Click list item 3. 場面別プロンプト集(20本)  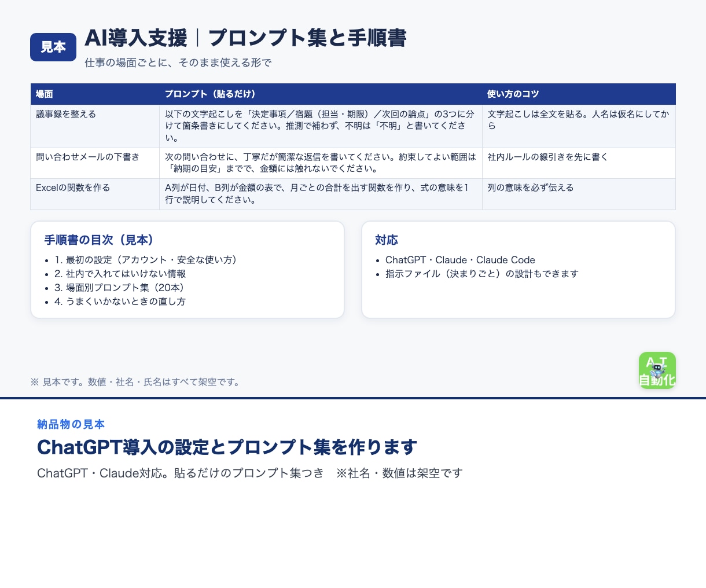point(120,288)
